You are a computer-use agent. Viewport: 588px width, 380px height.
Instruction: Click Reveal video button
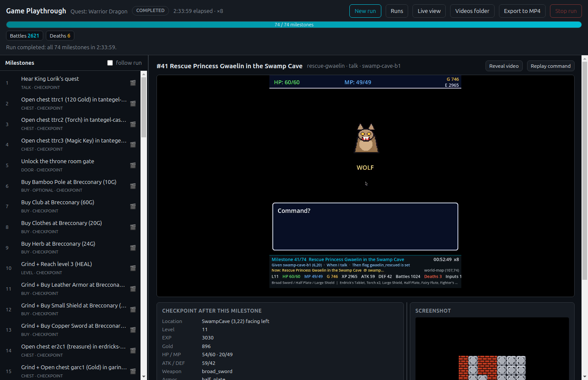point(504,66)
